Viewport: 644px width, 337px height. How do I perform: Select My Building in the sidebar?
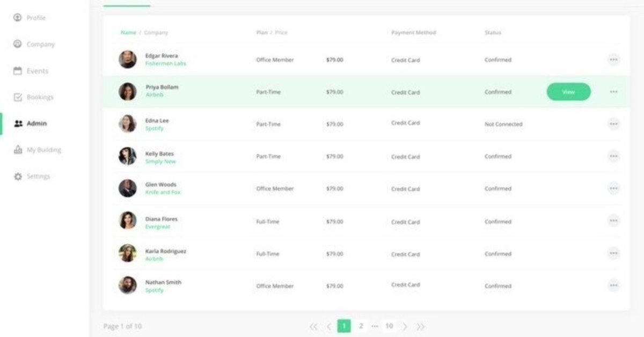(43, 150)
